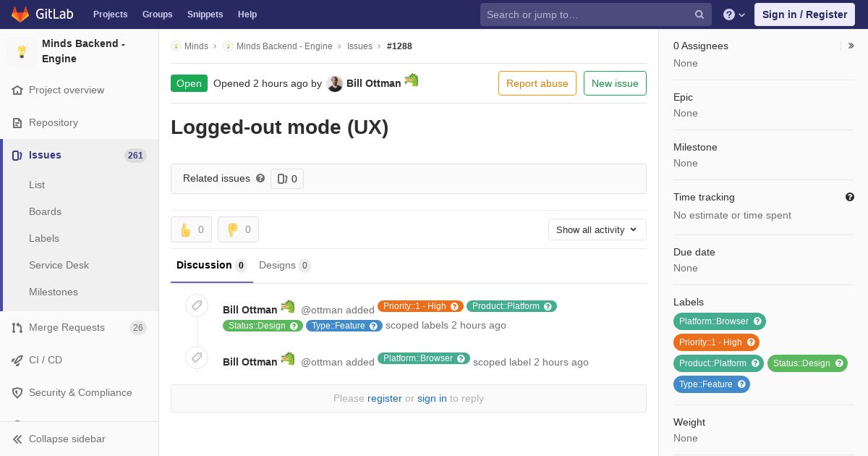The image size is (868, 456).
Task: Click the Minds breadcrumb lightbulb icon
Action: 176,46
